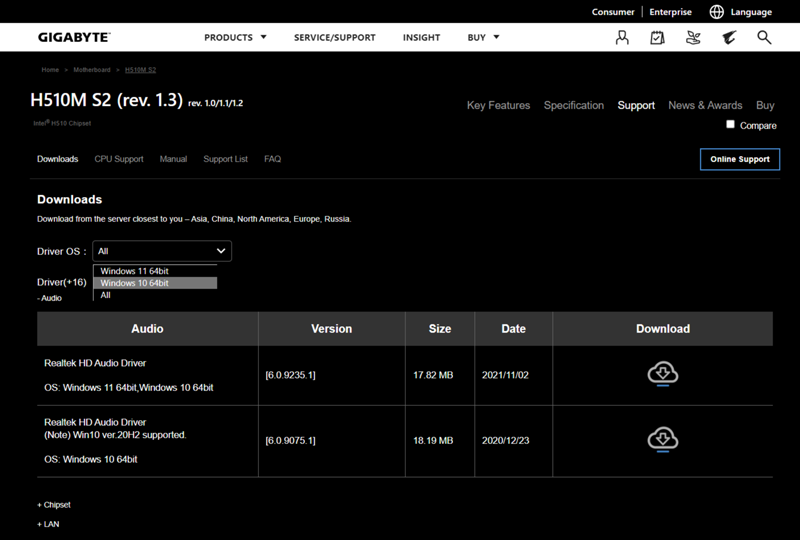This screenshot has height=540, width=800.
Task: Open the AORUS eagle icon
Action: 729,37
